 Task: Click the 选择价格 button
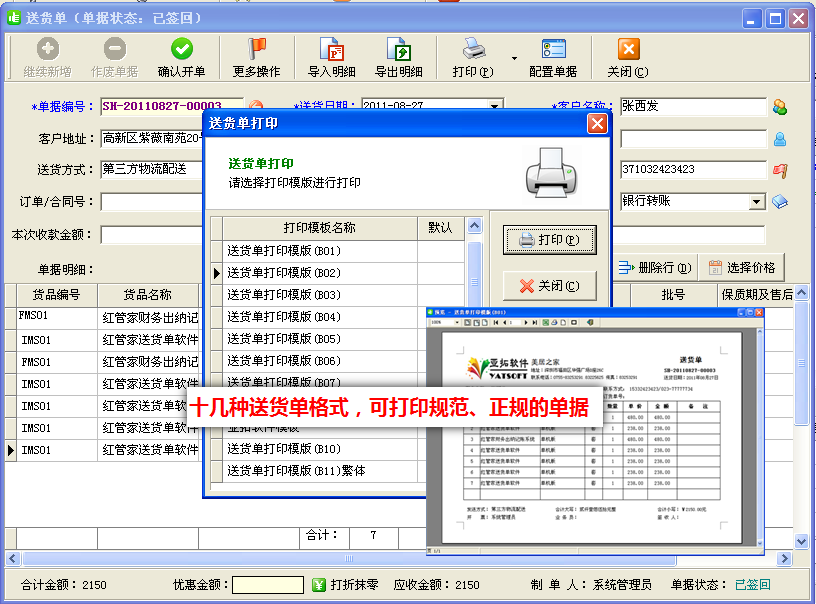click(741, 268)
